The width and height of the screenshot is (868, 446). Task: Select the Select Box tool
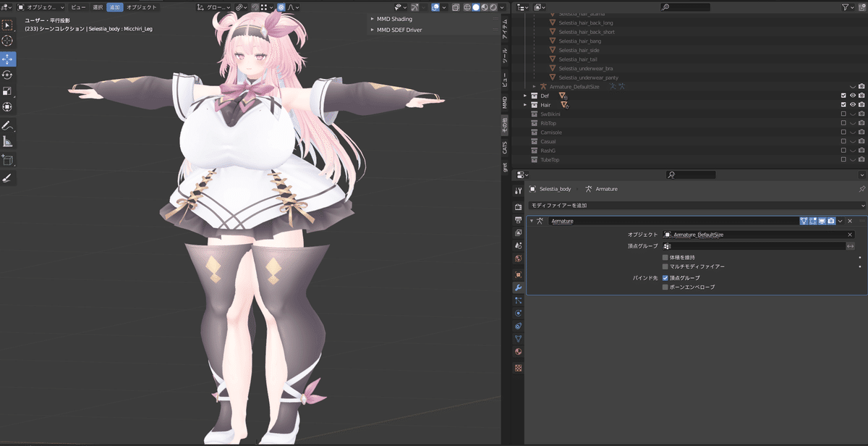8,25
